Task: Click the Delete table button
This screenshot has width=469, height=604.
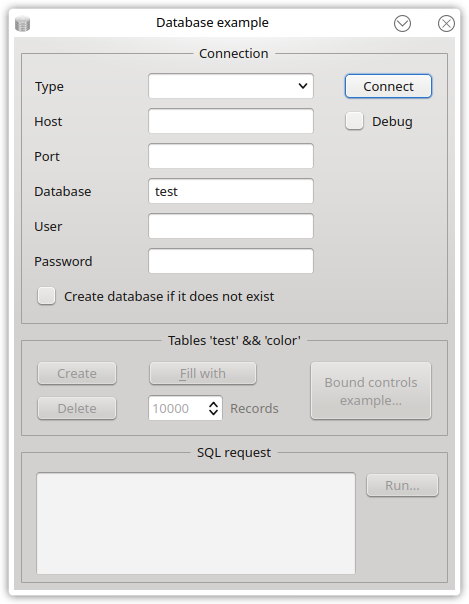Action: click(x=77, y=408)
